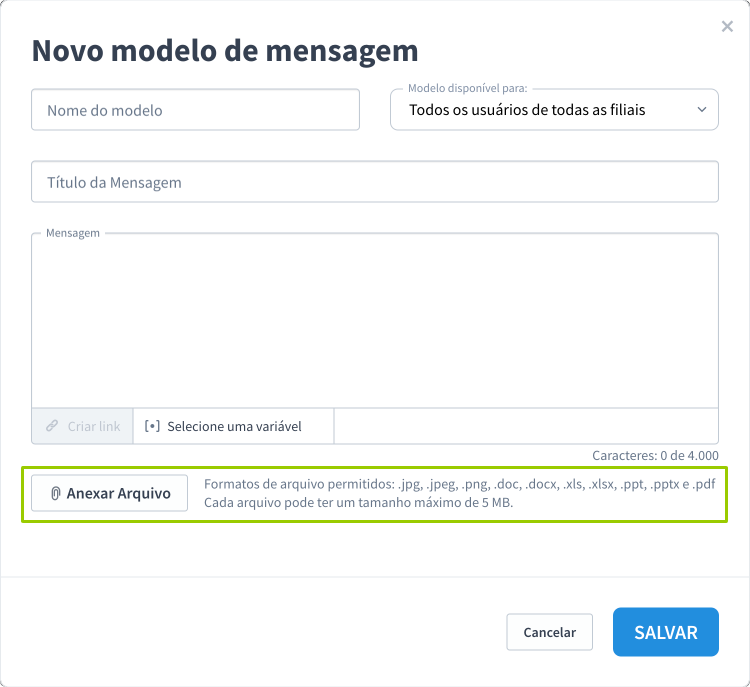The width and height of the screenshot is (750, 687).
Task: Open the Selecione uma variável selector
Action: click(234, 426)
